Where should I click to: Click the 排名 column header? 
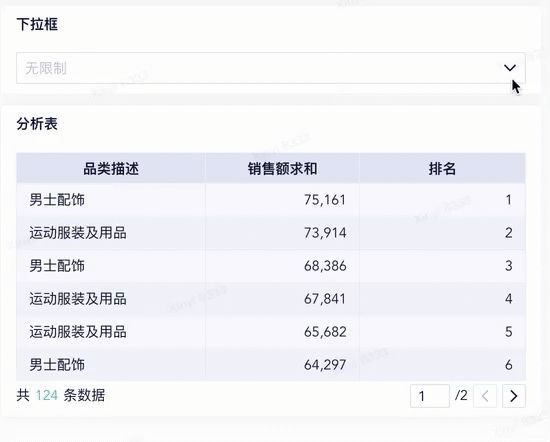[442, 168]
